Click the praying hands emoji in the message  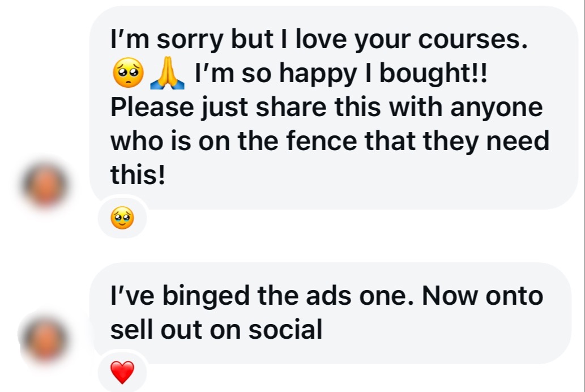point(166,75)
